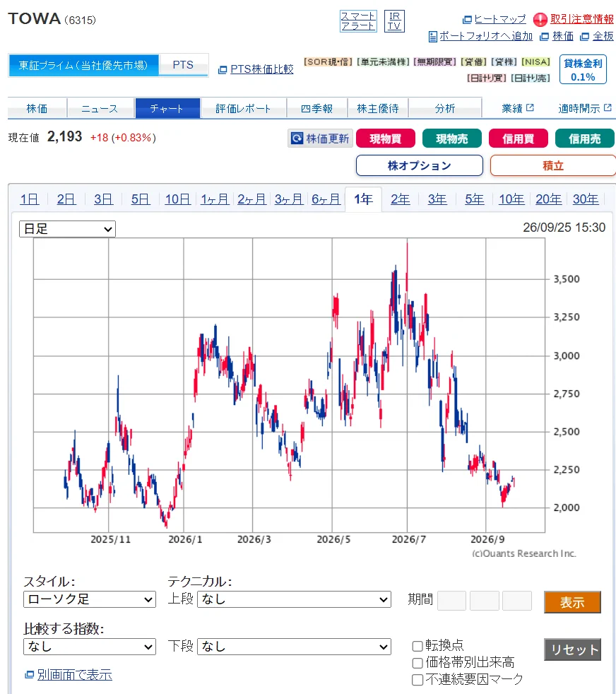Click first 期間 input field
This screenshot has width=616, height=694.
click(x=451, y=601)
